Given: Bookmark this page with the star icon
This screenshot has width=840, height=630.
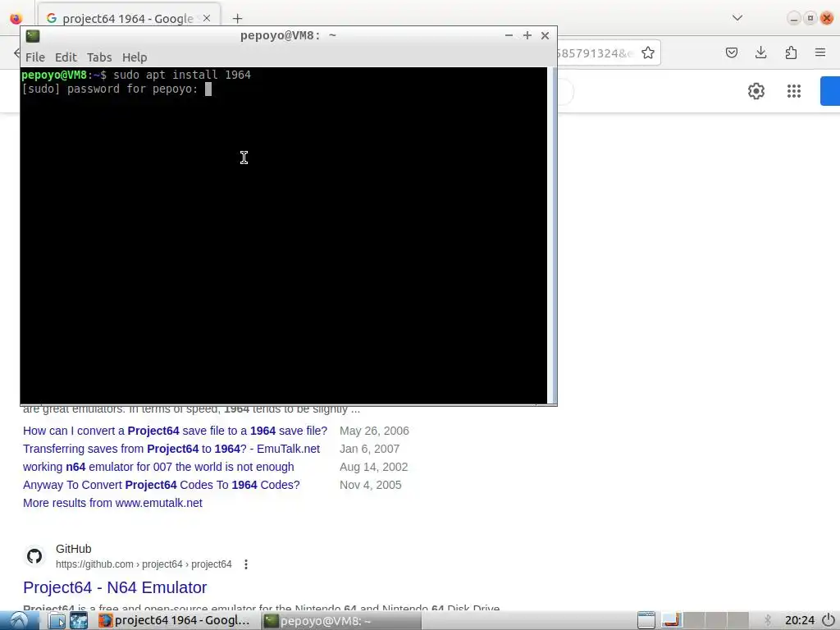Looking at the screenshot, I should pos(648,52).
